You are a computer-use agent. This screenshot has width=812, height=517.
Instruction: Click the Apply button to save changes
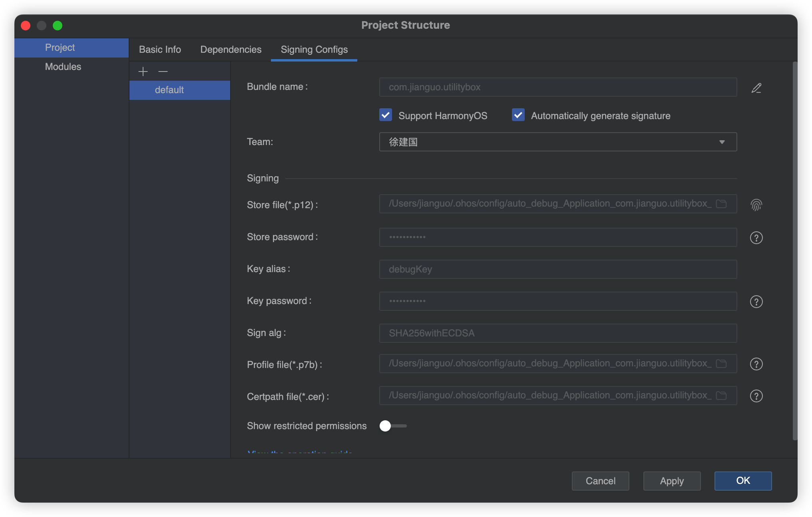click(672, 480)
